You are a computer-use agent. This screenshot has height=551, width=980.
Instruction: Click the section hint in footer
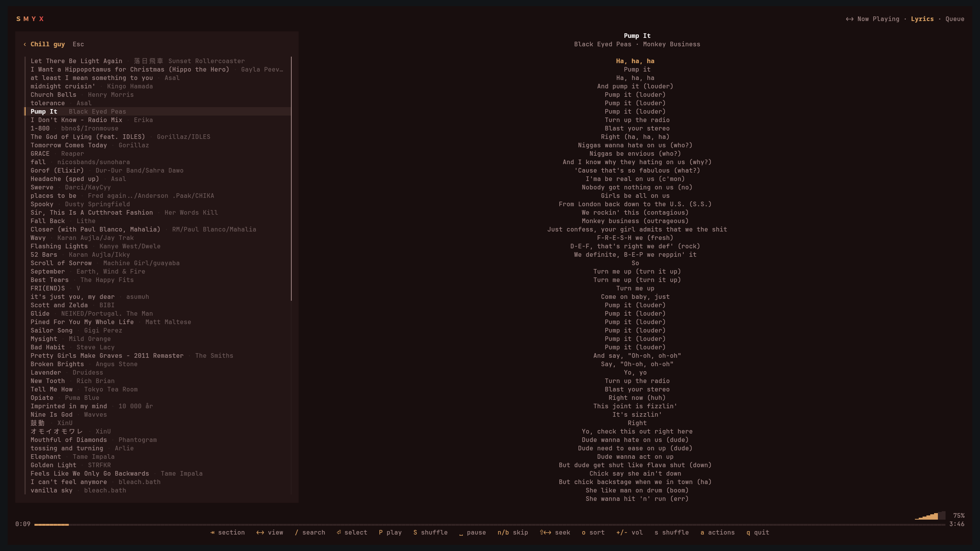coord(227,533)
